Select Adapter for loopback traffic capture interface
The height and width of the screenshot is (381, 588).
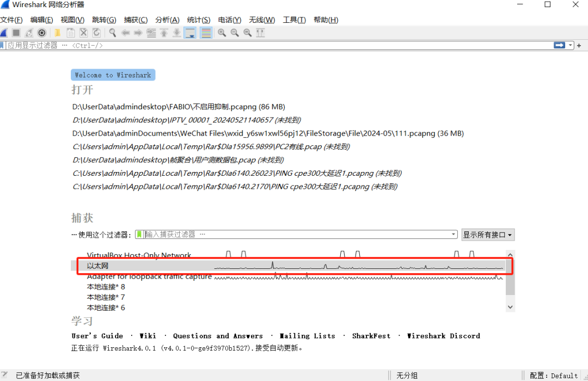tap(288, 276)
